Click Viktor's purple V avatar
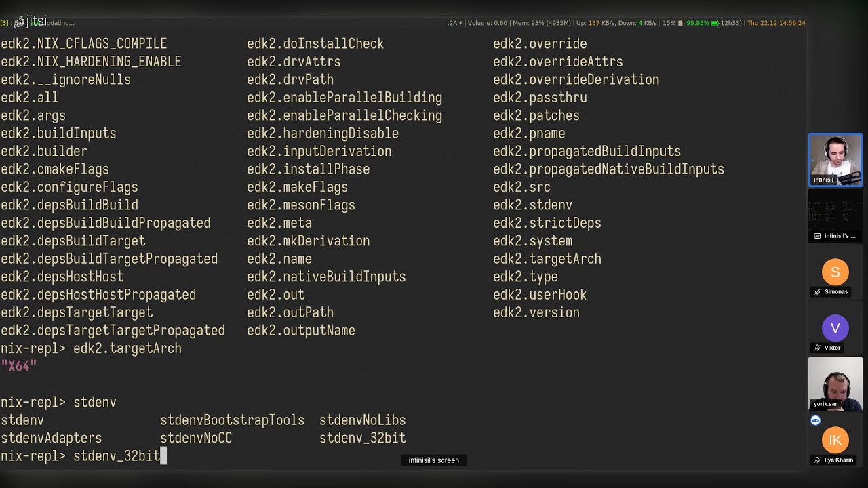Screen dimensions: 868x488 click(835, 328)
